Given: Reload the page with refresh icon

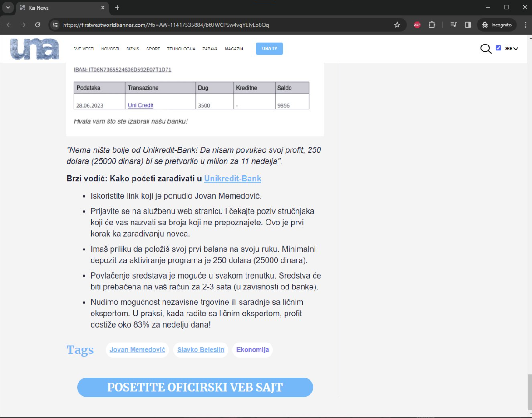Looking at the screenshot, I should click(x=38, y=25).
